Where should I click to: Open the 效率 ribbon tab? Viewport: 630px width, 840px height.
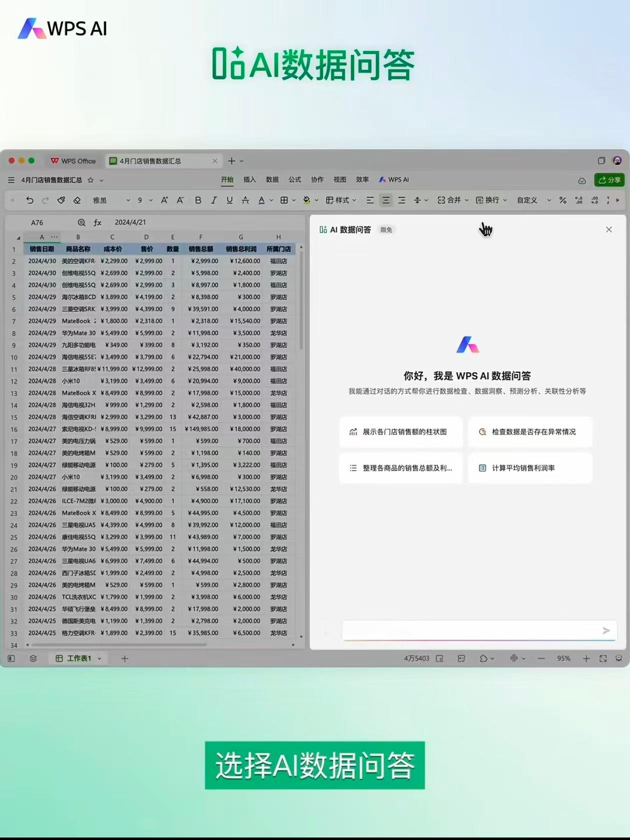coord(362,180)
